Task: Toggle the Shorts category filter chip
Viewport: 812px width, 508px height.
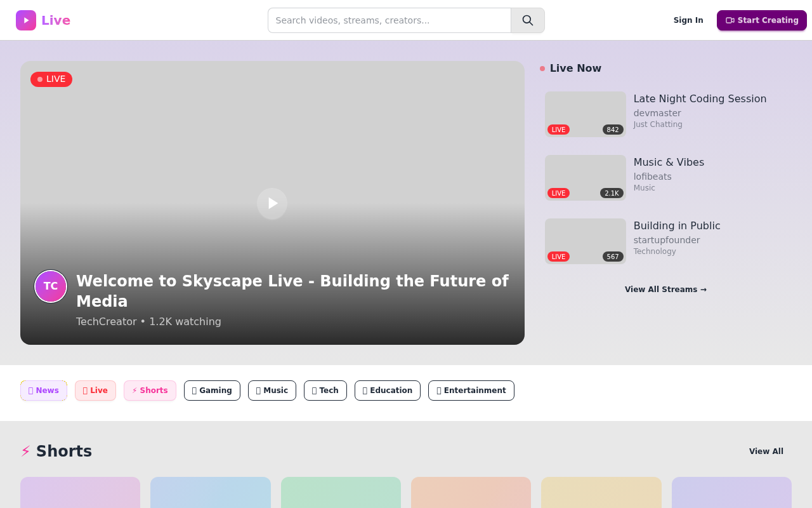Action: point(150,391)
